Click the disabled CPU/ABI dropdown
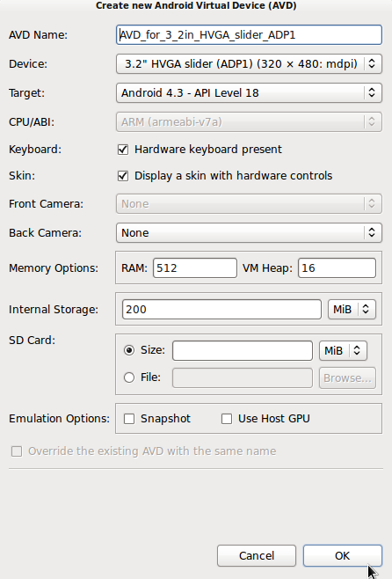Viewport: 392px width, 579px height. [x=249, y=121]
